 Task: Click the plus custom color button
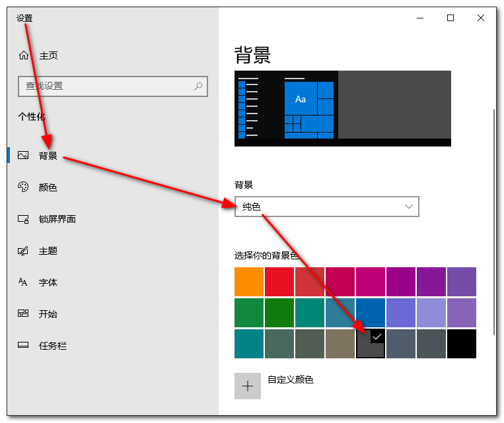click(x=248, y=386)
